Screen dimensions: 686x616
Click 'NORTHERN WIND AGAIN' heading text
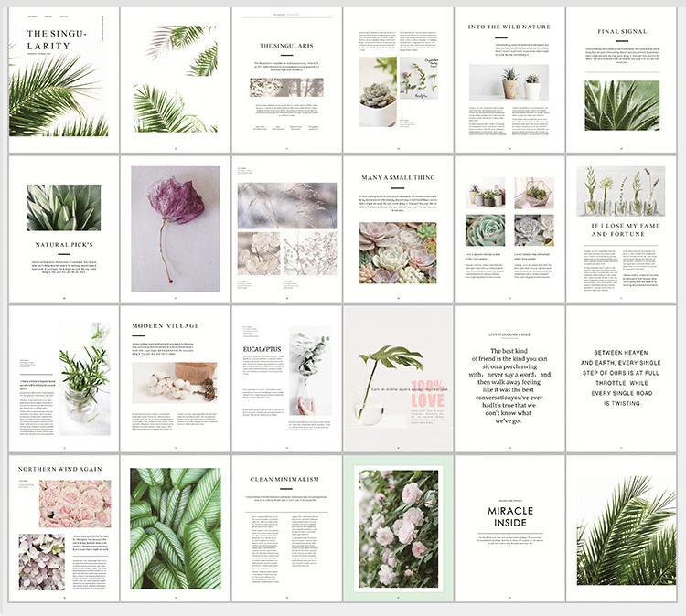pos(60,469)
